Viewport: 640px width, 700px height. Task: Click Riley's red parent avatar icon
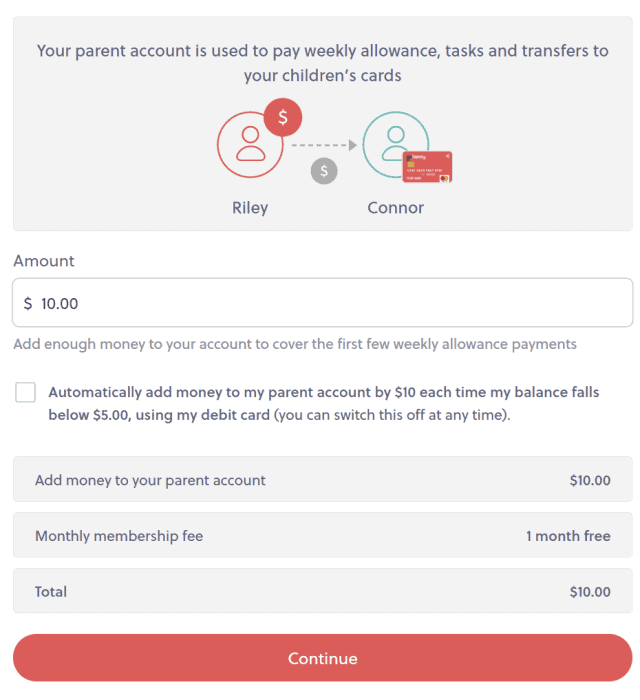click(249, 146)
